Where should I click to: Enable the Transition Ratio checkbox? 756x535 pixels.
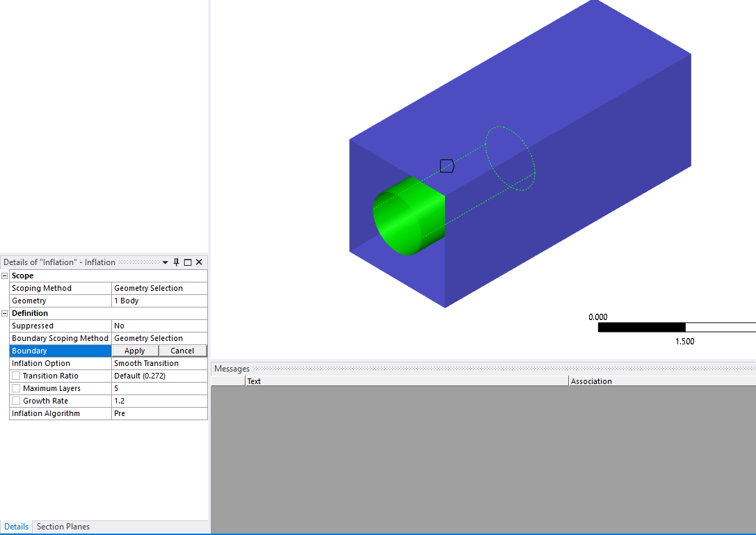coord(17,376)
